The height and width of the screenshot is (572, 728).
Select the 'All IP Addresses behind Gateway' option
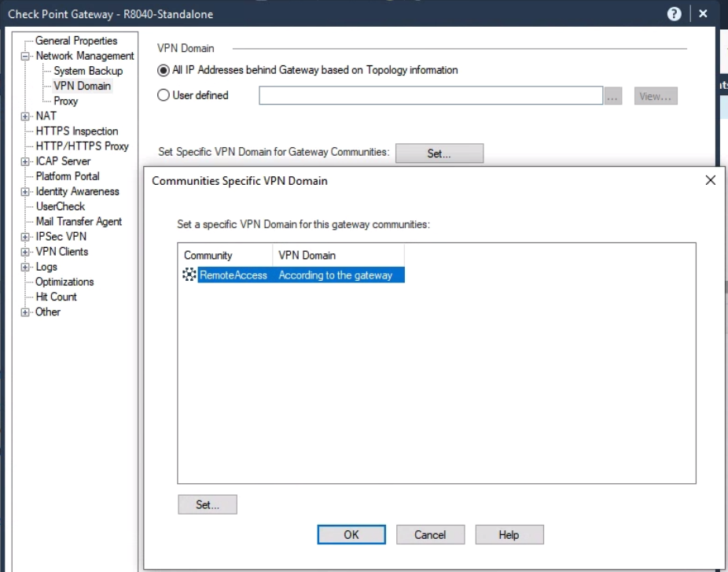[164, 69]
